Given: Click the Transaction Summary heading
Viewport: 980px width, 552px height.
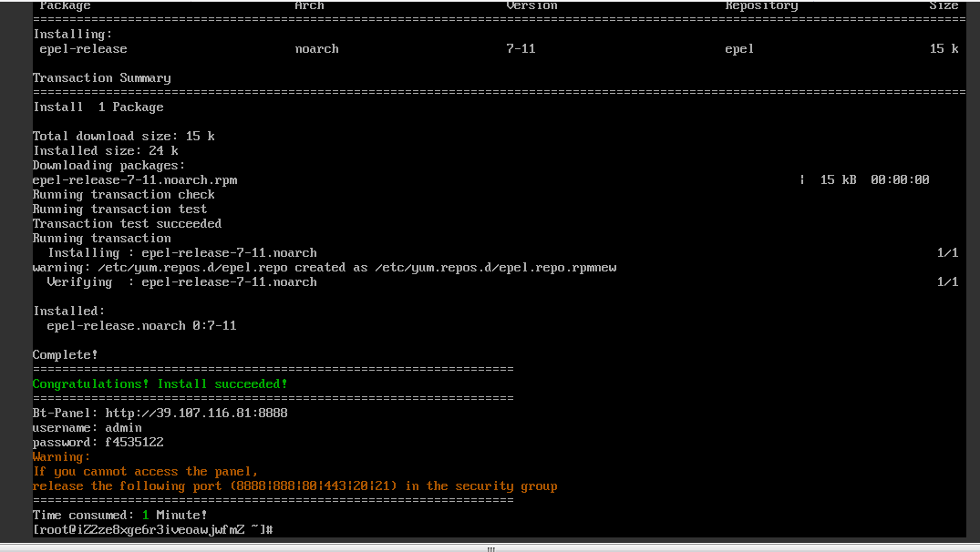Looking at the screenshot, I should (102, 78).
